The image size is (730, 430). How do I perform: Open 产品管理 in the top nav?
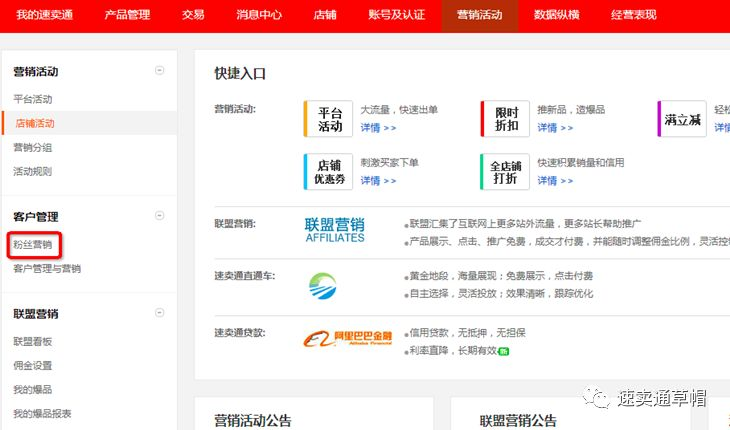(x=127, y=15)
